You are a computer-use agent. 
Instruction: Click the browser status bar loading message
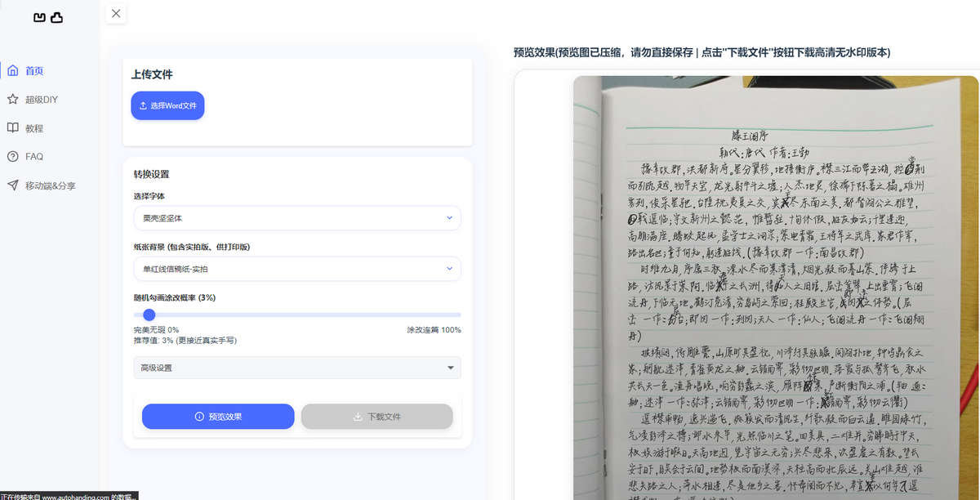pos(69,496)
